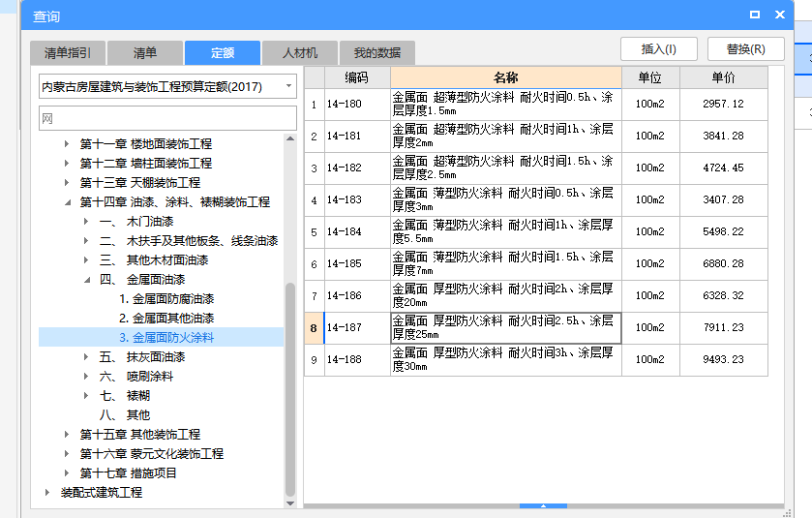Click the name cell 超薄型防火涂料 耐火时间1h
Screen dimensions: 812x518
click(x=506, y=137)
